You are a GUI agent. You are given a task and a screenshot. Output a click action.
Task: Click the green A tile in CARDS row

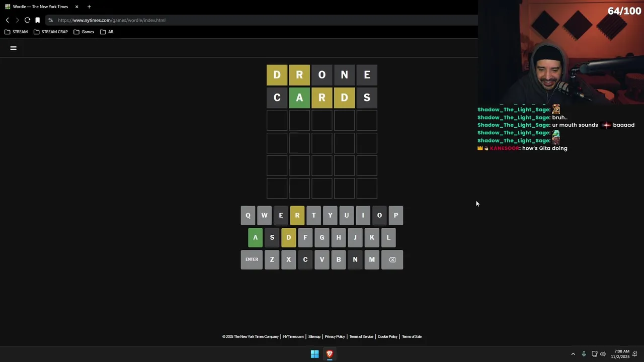click(299, 98)
